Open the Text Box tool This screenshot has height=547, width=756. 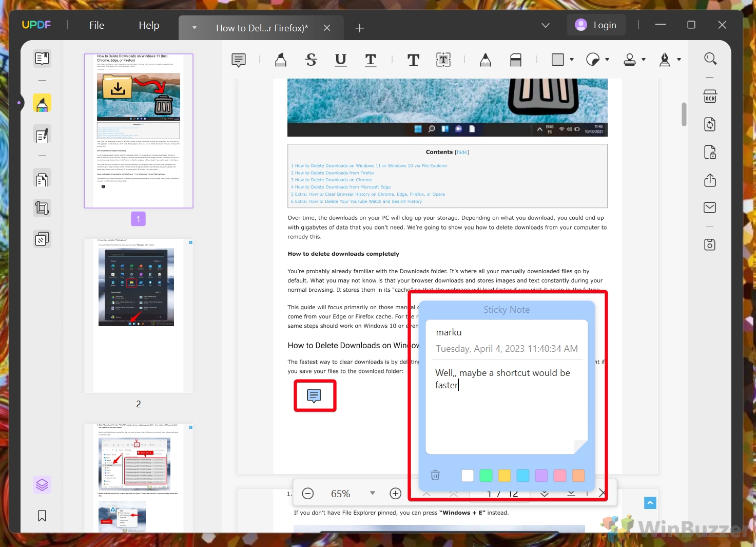pos(443,60)
